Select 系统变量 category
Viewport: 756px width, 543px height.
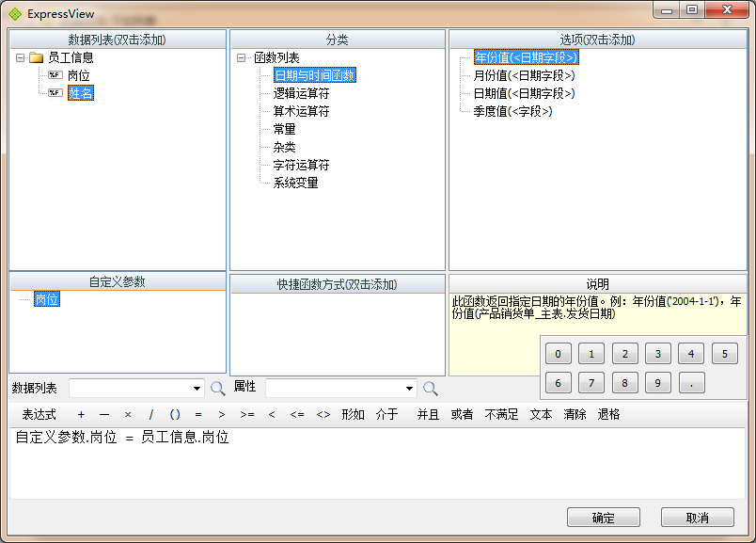[295, 183]
